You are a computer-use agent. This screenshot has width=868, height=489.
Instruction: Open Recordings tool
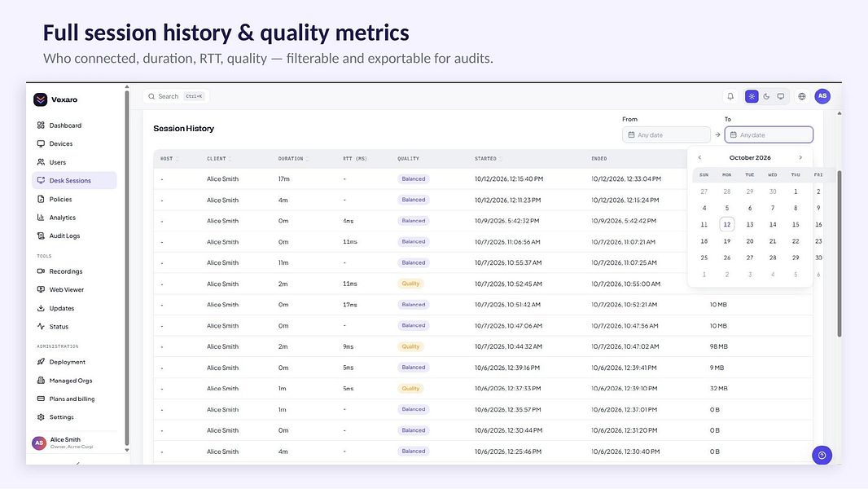(x=74, y=271)
